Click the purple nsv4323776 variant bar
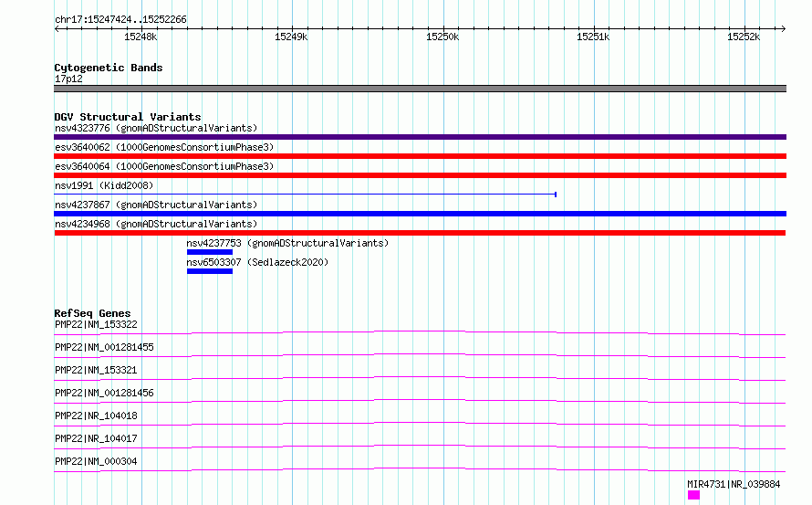Viewport: 812px width, 505px height. coord(420,137)
